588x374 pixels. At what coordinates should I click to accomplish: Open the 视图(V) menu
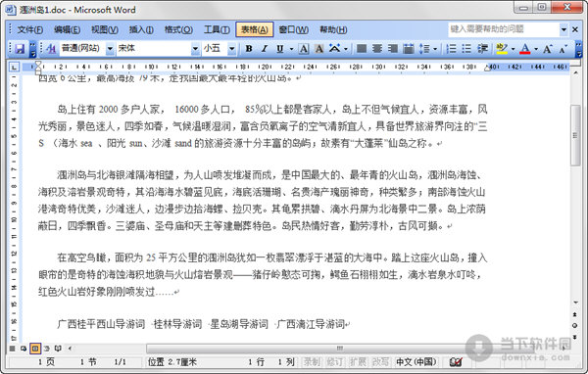point(105,29)
